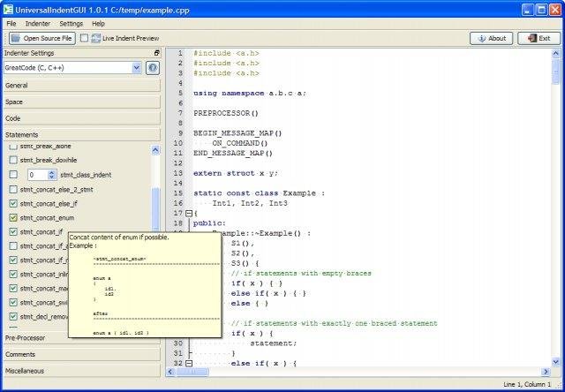The width and height of the screenshot is (565, 392).
Task: Click the Exit button
Action: pyautogui.click(x=539, y=39)
